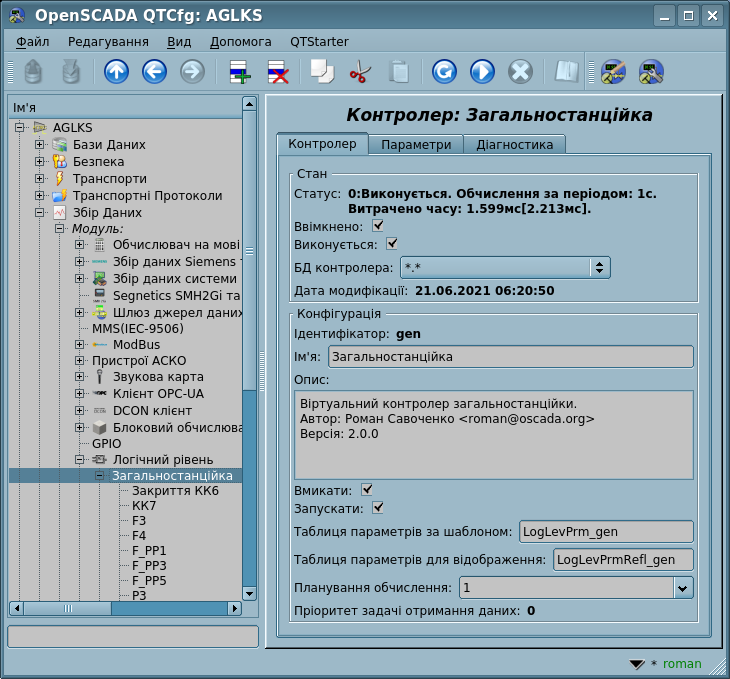Click the tree horizontal scrollbar right arrow

tap(235, 608)
